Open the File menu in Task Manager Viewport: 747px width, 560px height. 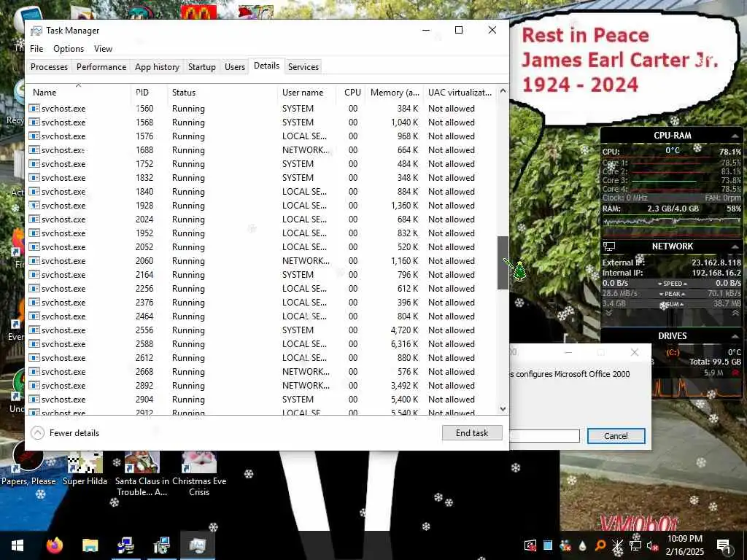[x=36, y=49]
